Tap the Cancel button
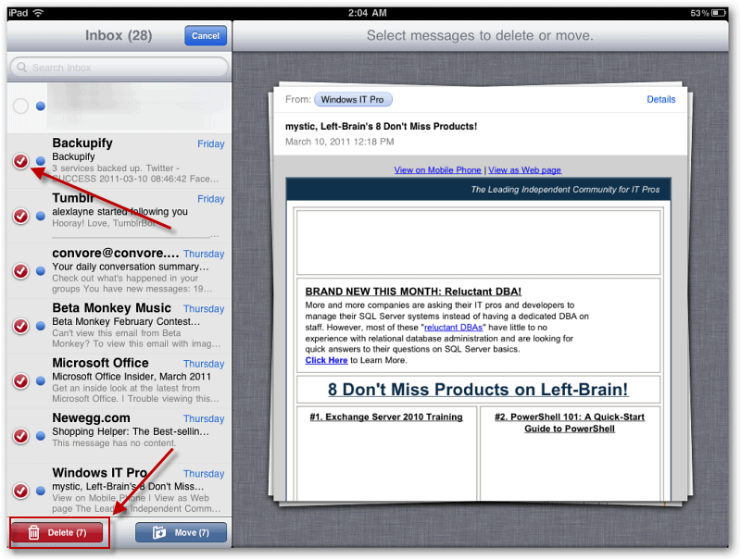 tap(206, 36)
